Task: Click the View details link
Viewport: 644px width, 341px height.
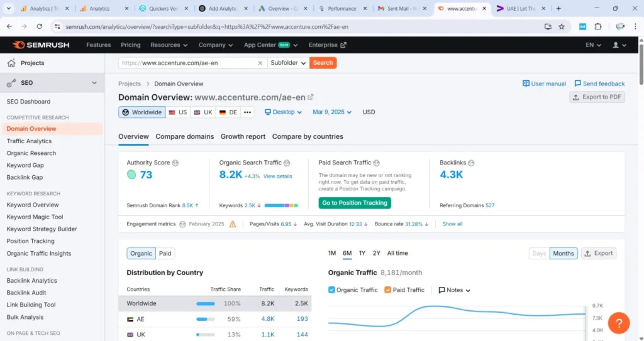Action: pos(277,176)
